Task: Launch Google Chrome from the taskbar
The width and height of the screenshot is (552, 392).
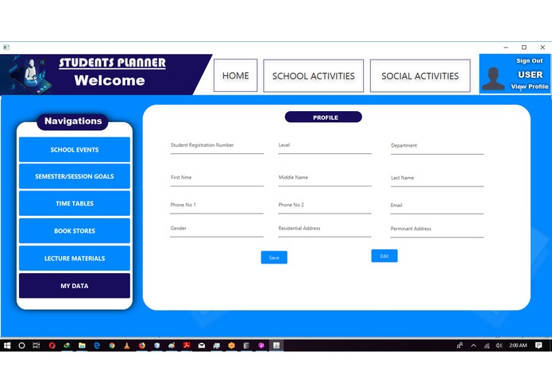Action: 112,345
